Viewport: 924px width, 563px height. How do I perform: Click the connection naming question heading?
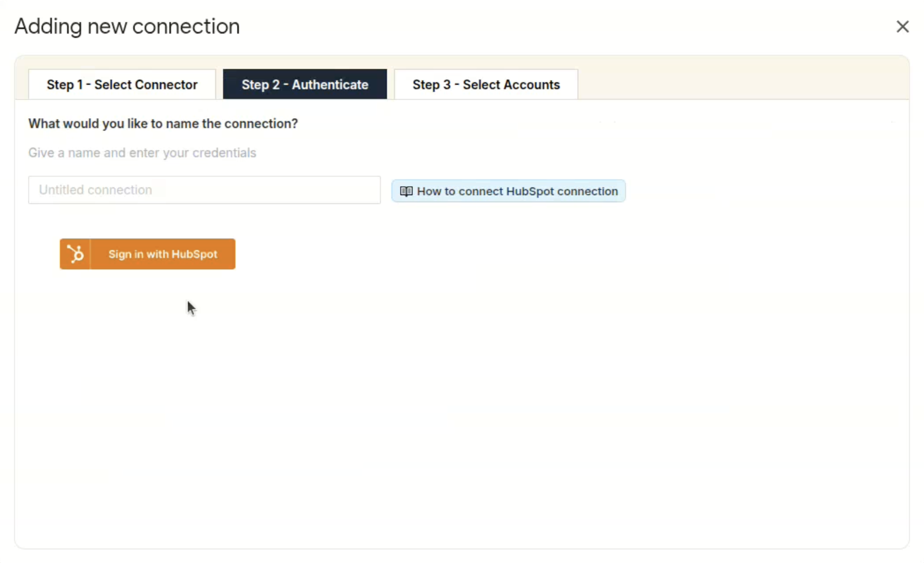point(163,123)
